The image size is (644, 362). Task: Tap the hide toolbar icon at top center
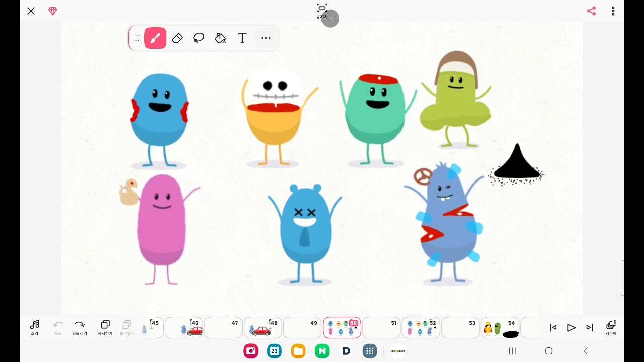322,10
